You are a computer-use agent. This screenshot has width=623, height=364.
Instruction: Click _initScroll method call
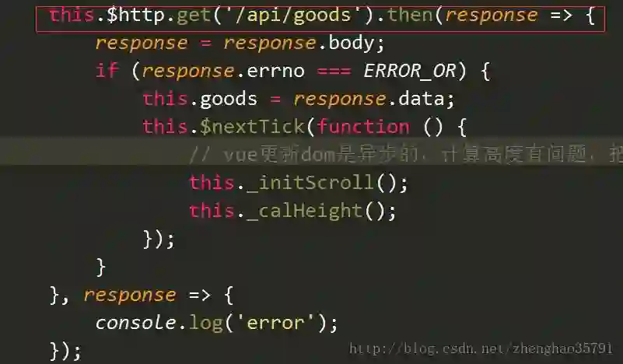(316, 183)
